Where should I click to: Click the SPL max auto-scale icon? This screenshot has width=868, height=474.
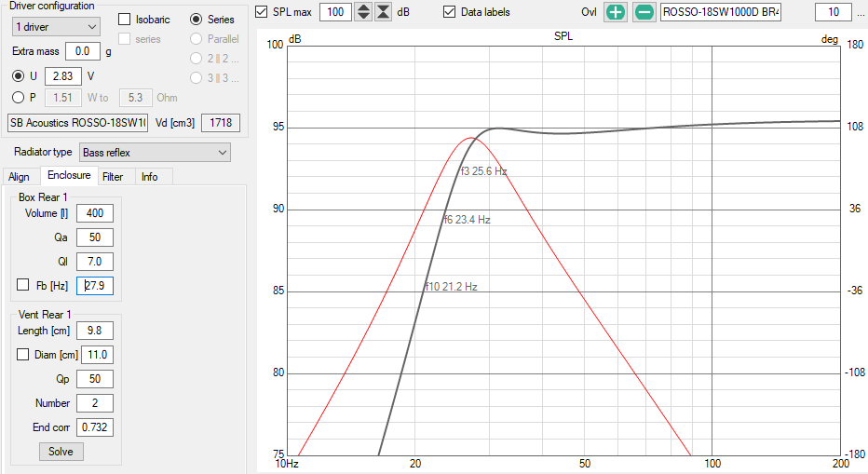point(383,11)
